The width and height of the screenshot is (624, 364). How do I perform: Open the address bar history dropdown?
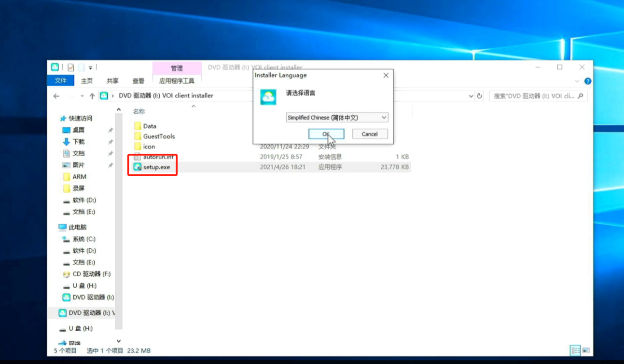coord(471,96)
